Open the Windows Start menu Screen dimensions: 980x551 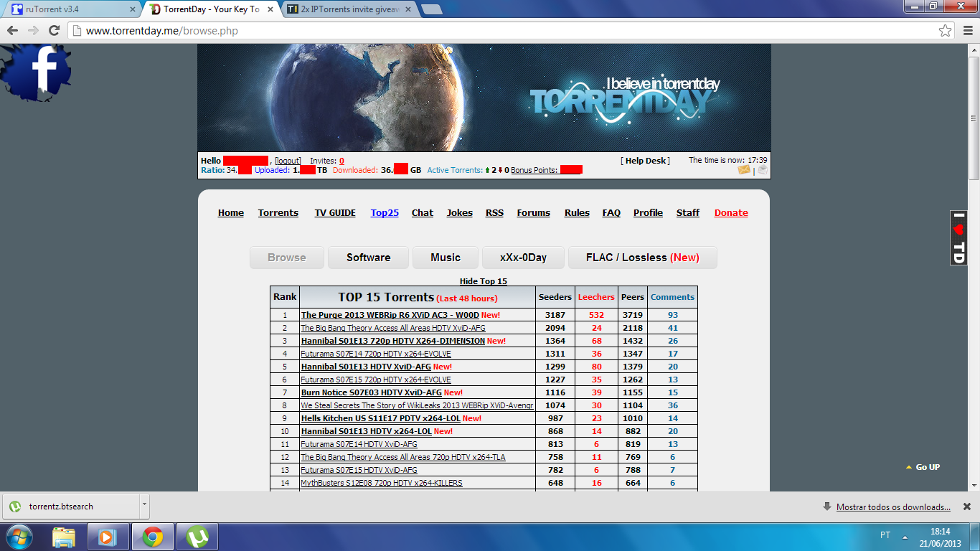coord(19,536)
